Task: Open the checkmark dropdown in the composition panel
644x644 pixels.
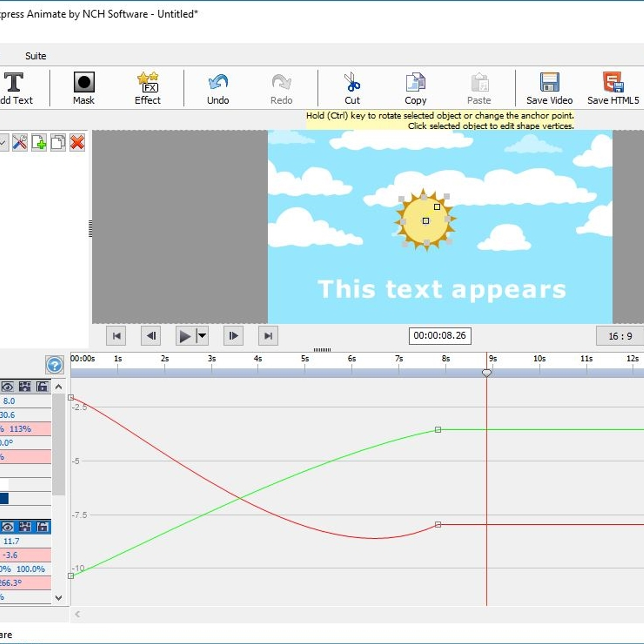Action: pos(3,143)
